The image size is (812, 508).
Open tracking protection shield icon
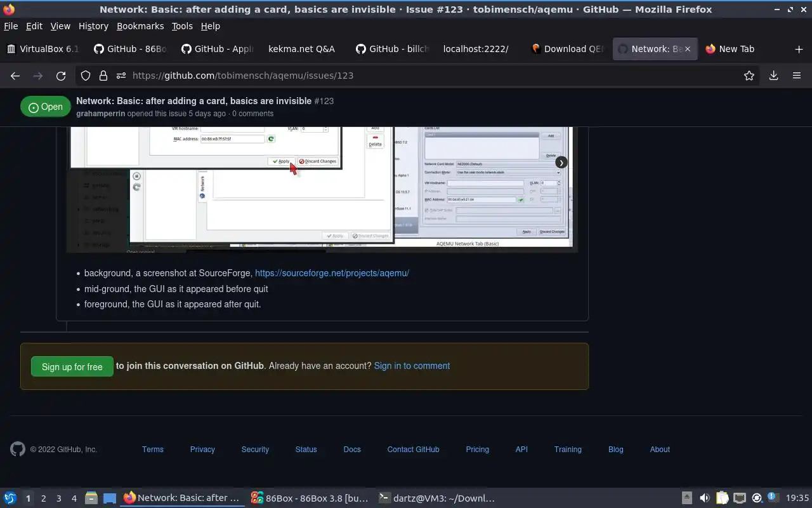pyautogui.click(x=86, y=76)
